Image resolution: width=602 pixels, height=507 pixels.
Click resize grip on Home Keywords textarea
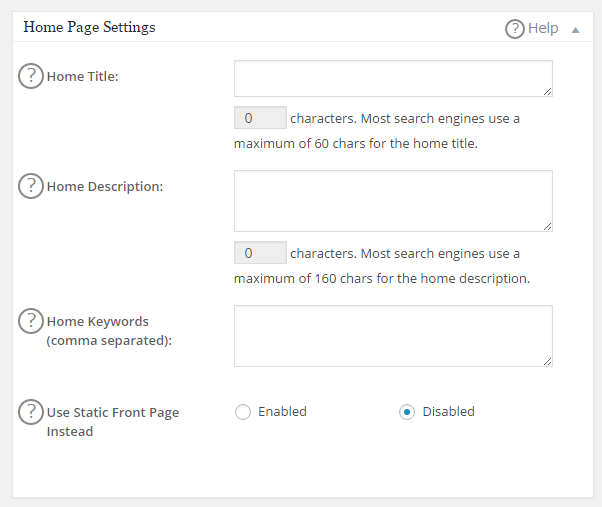pyautogui.click(x=547, y=361)
